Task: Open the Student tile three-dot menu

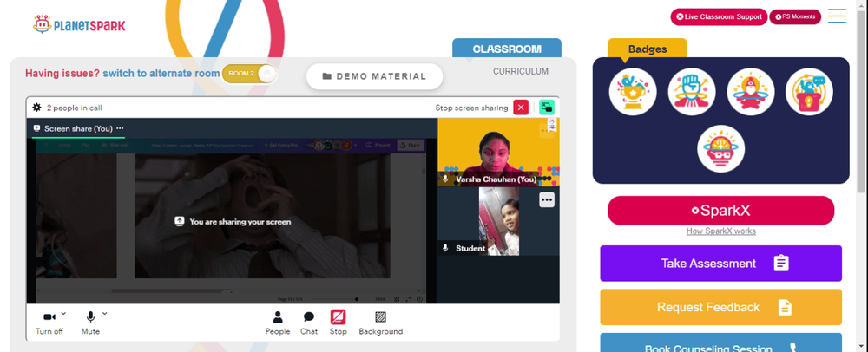Action: [x=547, y=199]
